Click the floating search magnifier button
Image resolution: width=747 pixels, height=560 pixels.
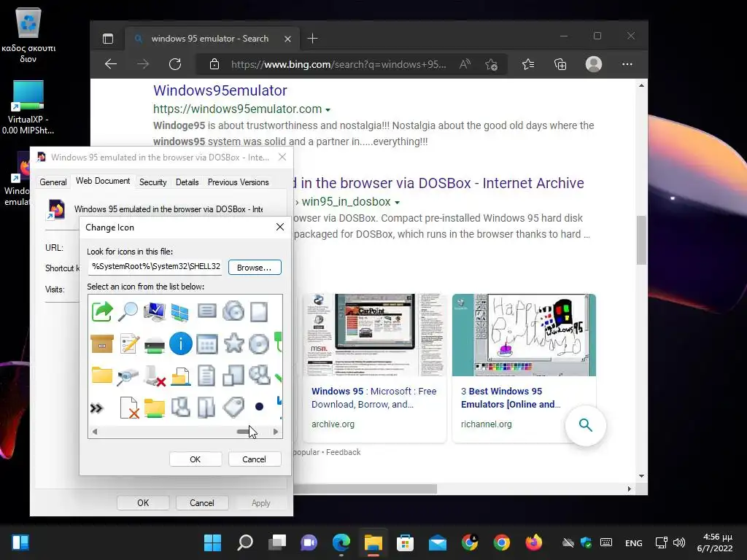[586, 425]
